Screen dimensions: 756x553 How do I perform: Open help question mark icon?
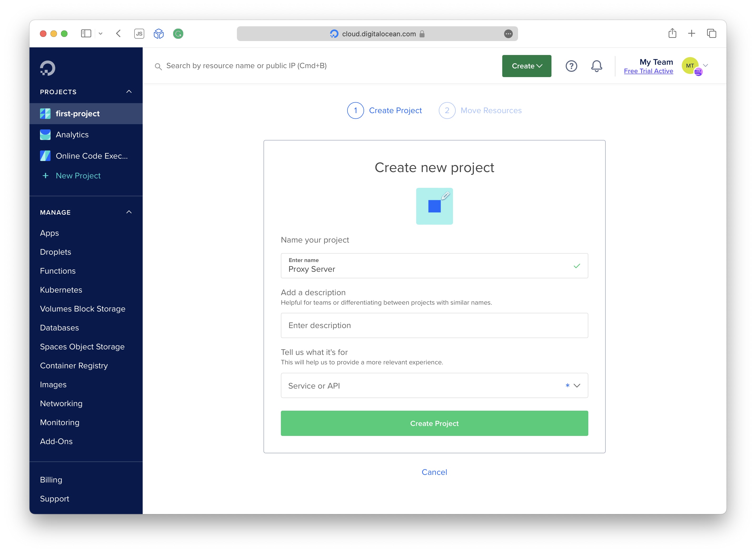(x=571, y=66)
